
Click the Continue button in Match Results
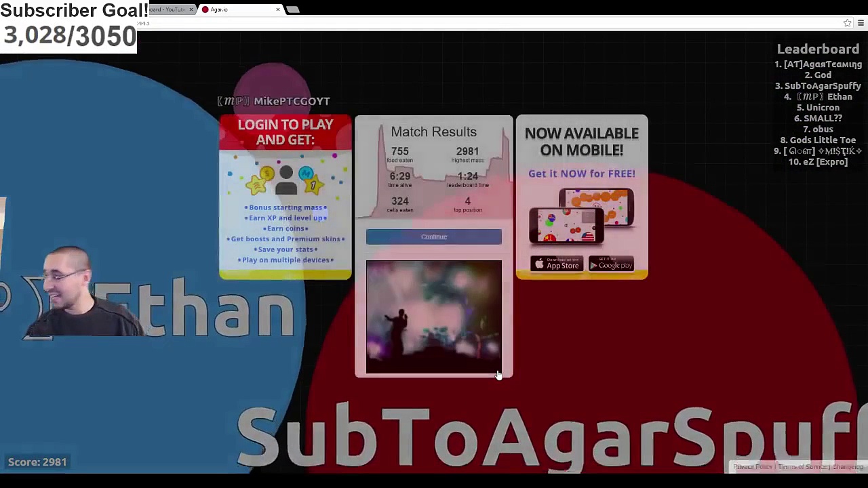(433, 237)
